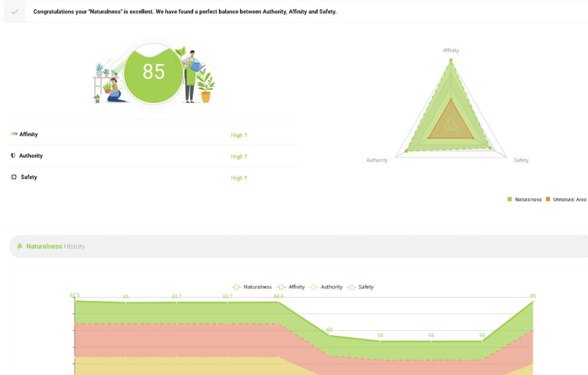The height and width of the screenshot is (375, 588).
Task: Click the Authority axis label on radar chart
Action: click(377, 160)
